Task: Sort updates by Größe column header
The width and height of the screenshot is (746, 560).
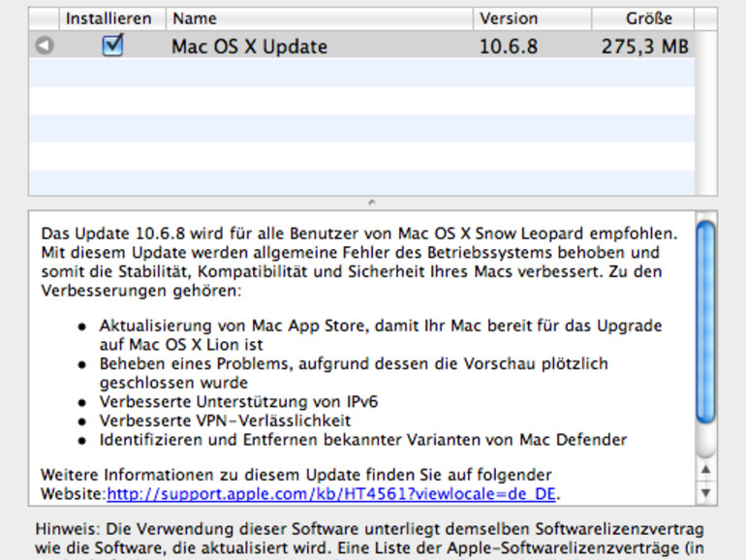Action: (642, 18)
